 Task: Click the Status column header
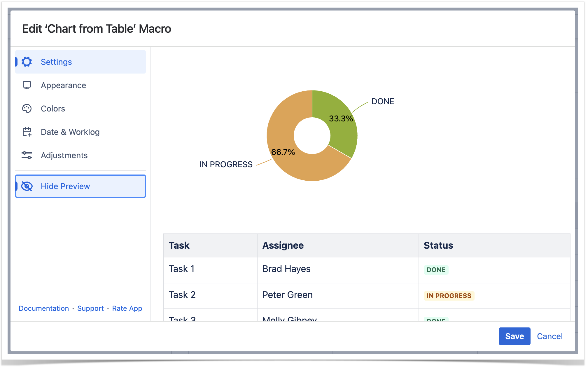(x=438, y=245)
